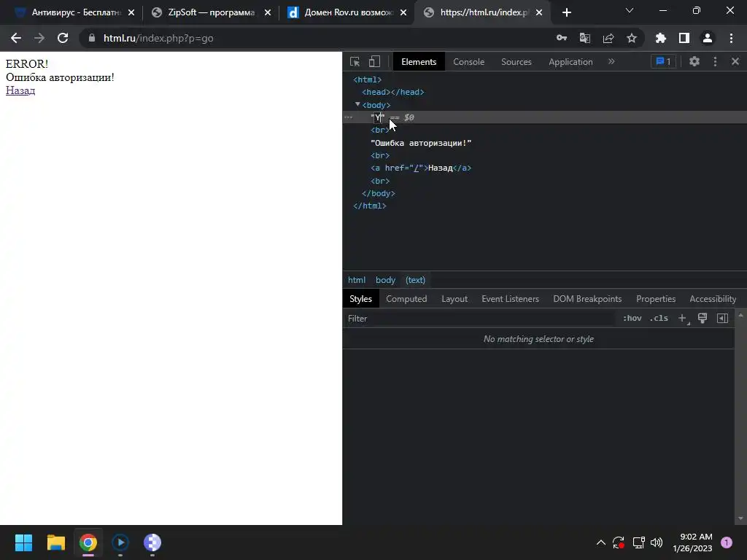Viewport: 747px width, 560px height.
Task: Click the browser forward arrow
Action: pos(39,38)
